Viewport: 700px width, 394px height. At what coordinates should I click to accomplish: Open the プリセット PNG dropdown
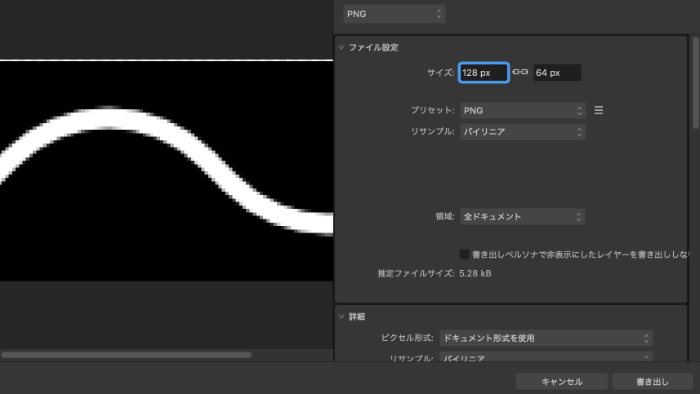(523, 110)
